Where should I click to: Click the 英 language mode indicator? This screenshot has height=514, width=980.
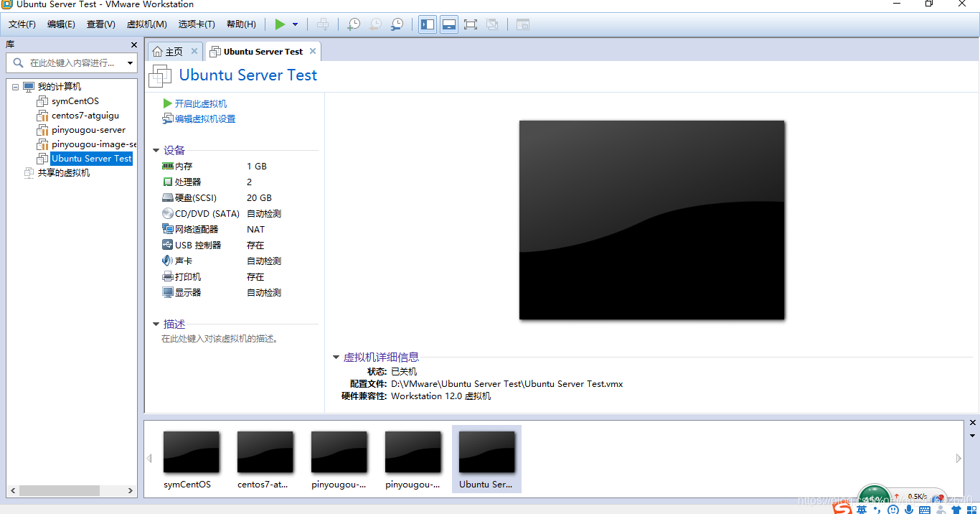click(862, 509)
